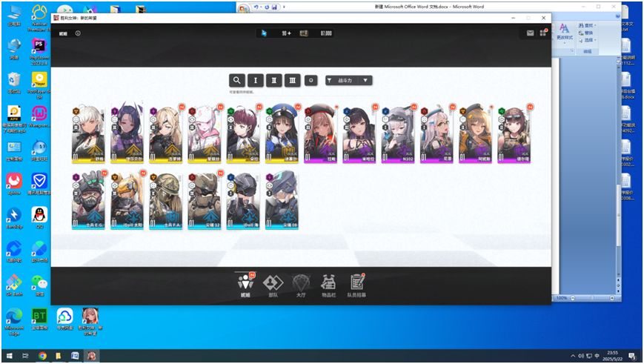Select the white-haired dark-skinned character card

pos(88,134)
